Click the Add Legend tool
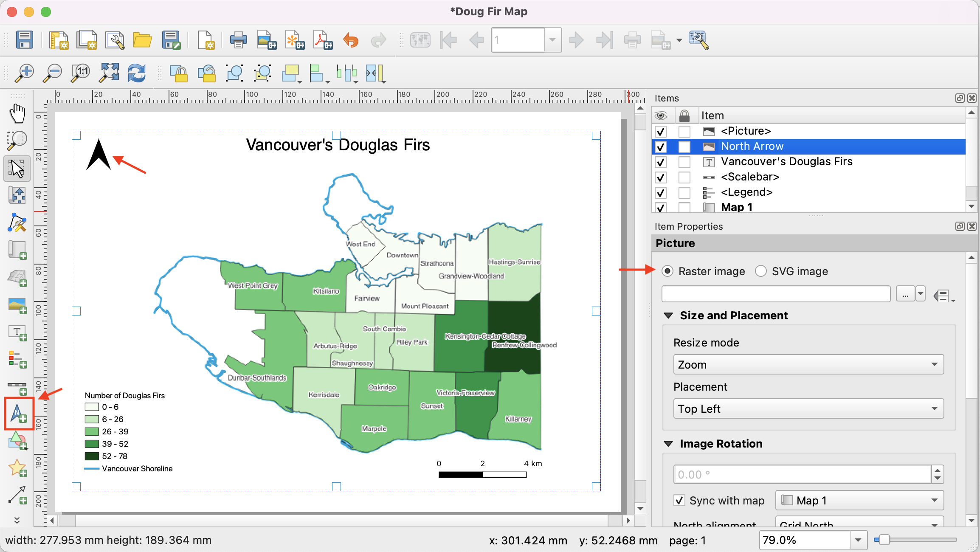Screen dimensions: 980x552 [x=17, y=360]
